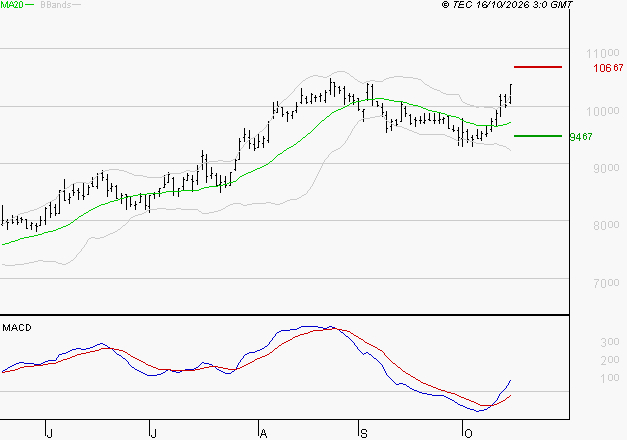Click the S month axis label

(x=363, y=434)
